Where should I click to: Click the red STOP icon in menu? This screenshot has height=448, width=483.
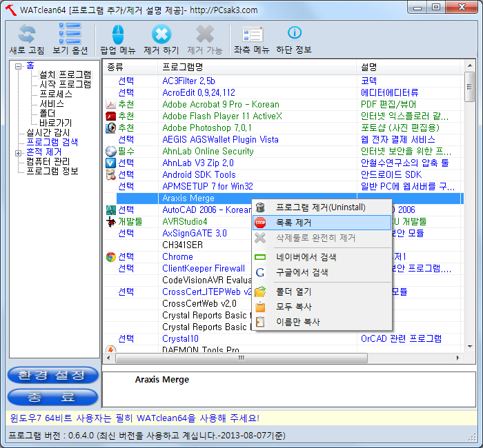click(260, 223)
